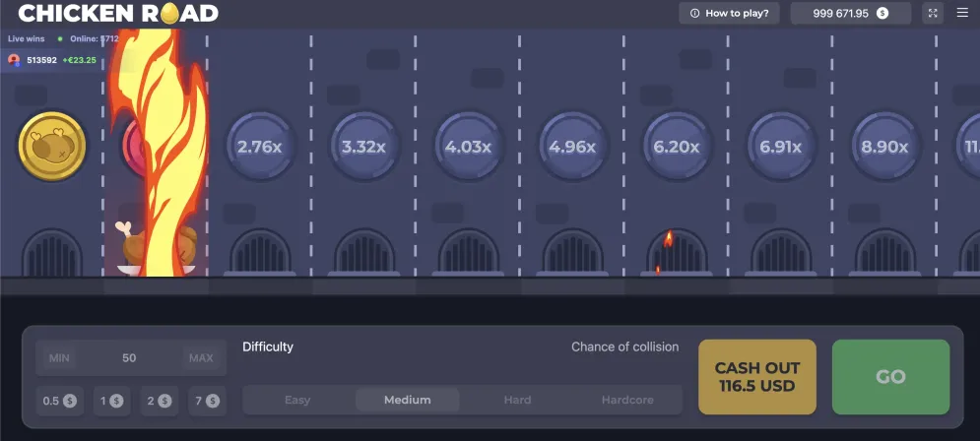Toggle fullscreen mode icon
The width and height of the screenshot is (980, 441).
(933, 13)
